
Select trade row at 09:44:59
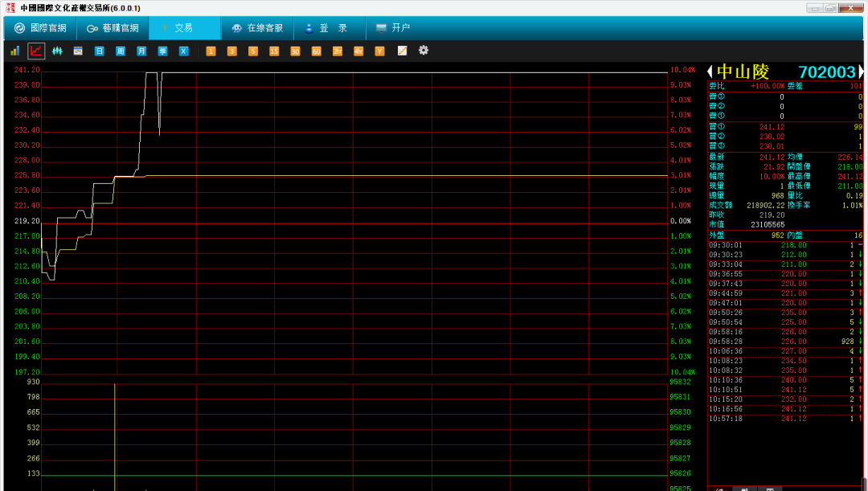point(785,293)
